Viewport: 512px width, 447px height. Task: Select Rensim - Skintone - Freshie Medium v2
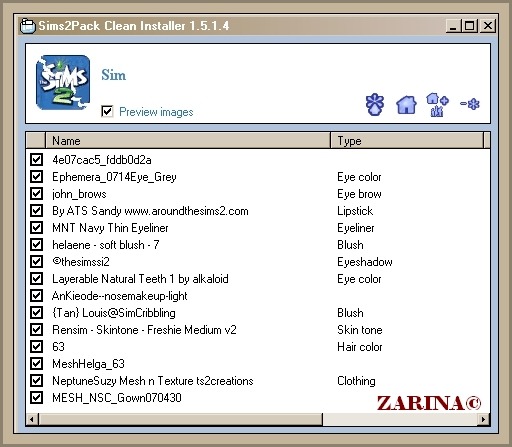pos(144,330)
